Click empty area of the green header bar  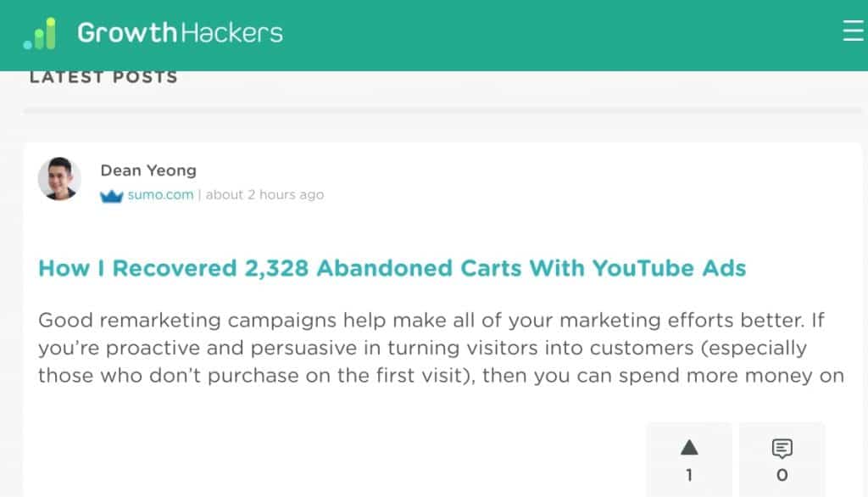[551, 34]
